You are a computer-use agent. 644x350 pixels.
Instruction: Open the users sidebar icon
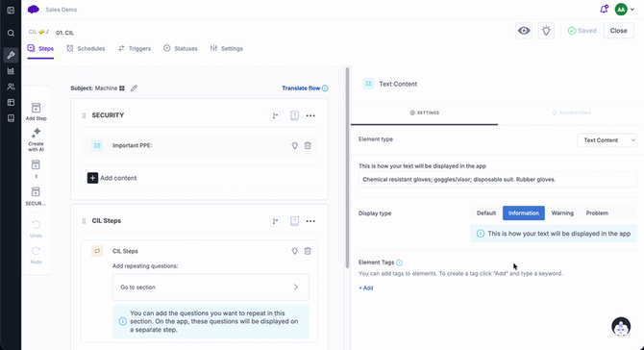tap(11, 87)
